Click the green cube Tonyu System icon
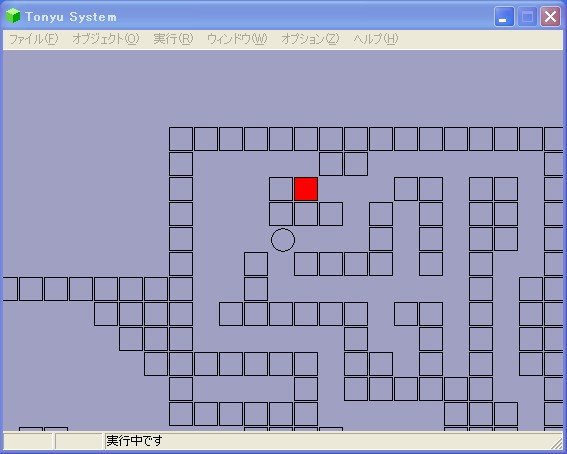Viewport: 567px width, 454px height. 13,16
